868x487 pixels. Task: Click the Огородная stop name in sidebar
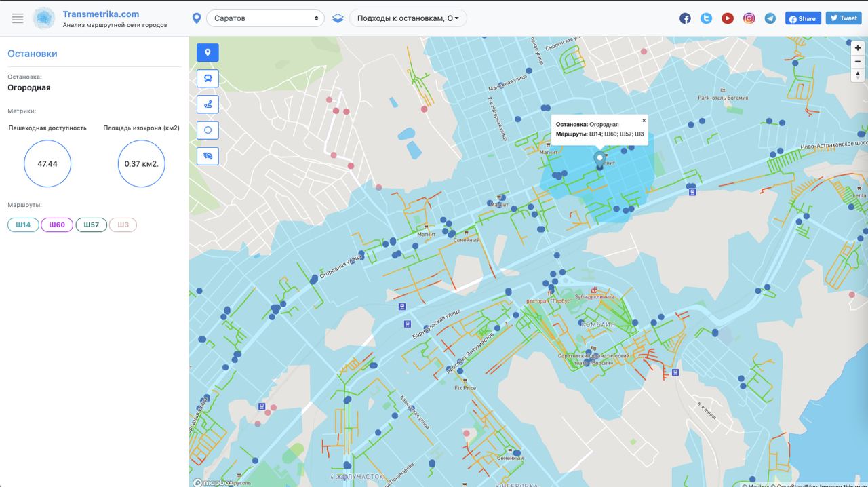click(29, 87)
